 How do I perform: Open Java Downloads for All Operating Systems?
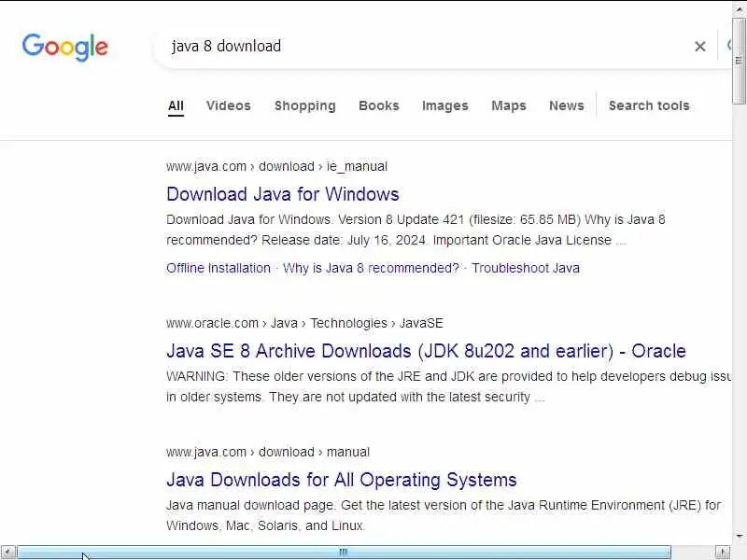pyautogui.click(x=341, y=480)
